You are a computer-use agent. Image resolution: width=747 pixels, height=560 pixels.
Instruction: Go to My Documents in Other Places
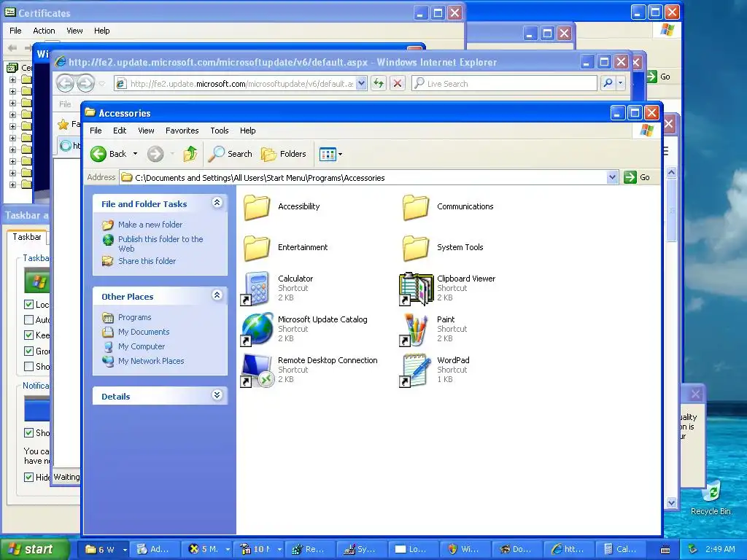click(x=144, y=332)
